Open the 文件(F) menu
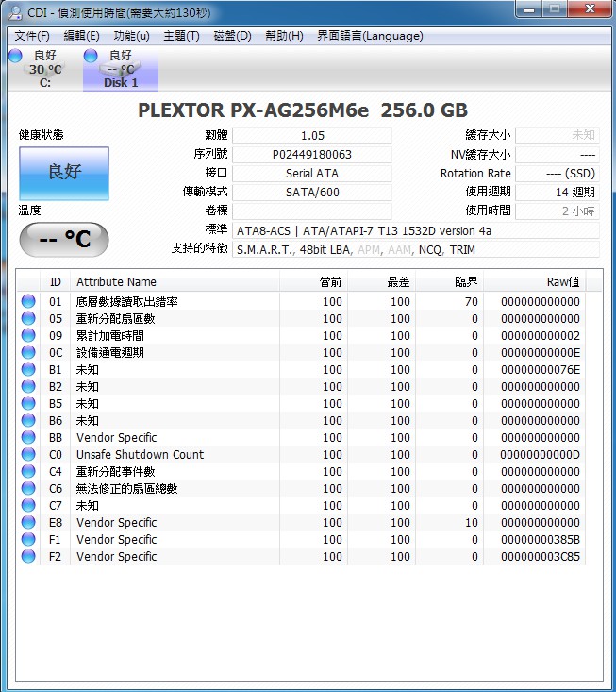 click(32, 36)
